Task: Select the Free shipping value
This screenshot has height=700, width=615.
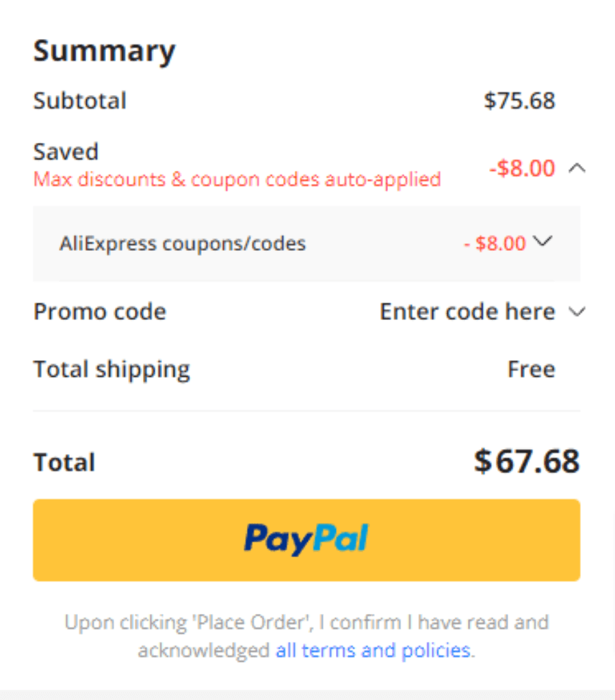Action: [x=532, y=369]
